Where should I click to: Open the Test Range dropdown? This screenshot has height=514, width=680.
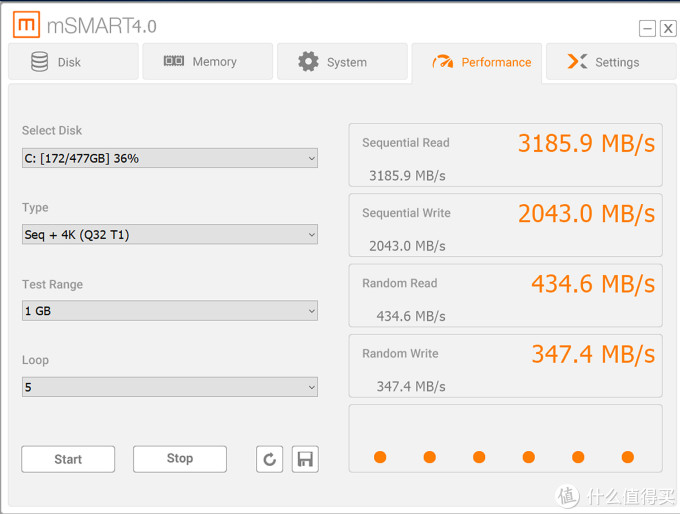(x=170, y=311)
